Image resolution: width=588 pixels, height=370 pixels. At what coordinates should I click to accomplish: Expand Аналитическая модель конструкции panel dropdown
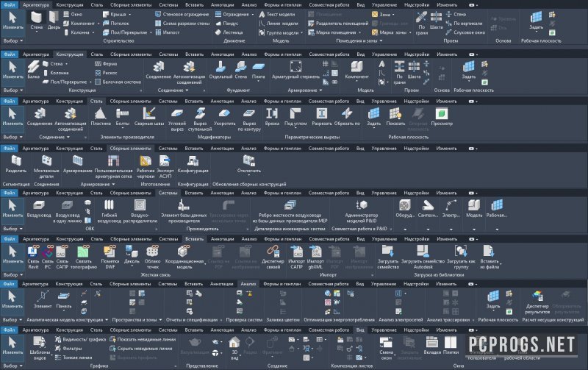pos(107,320)
